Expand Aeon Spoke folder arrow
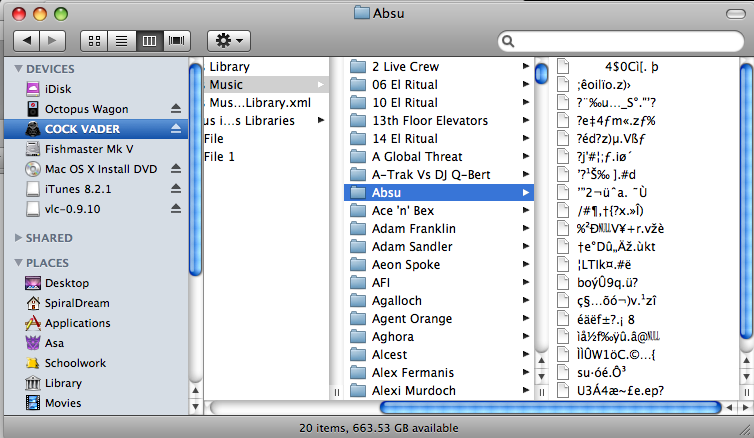The image size is (754, 438). [x=526, y=264]
